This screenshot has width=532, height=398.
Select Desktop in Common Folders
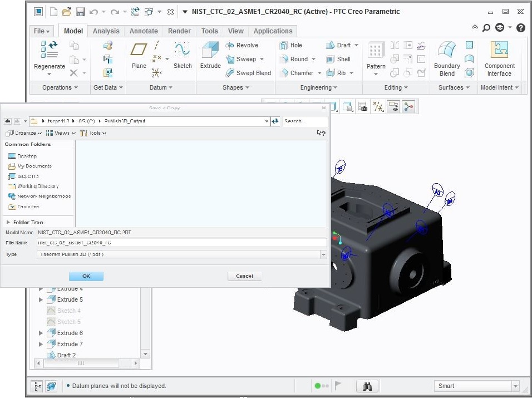[22, 156]
